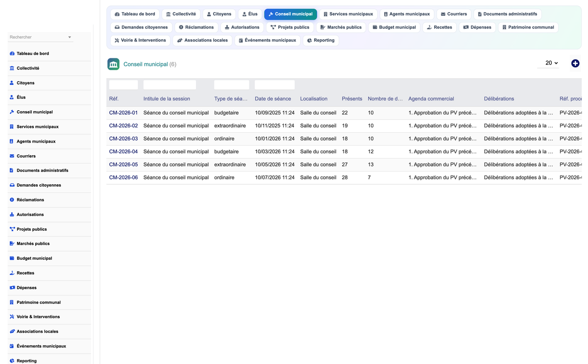Open the Courriers top tab
The width and height of the screenshot is (588, 364).
[454, 14]
